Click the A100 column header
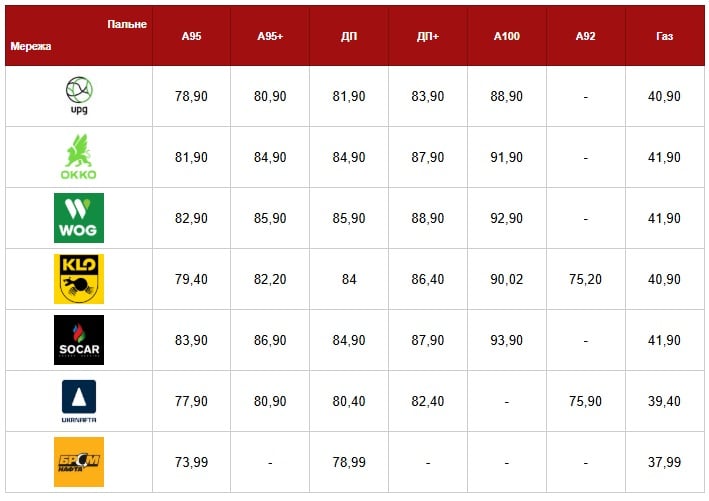Screen dimensions: 709x501 coord(506,36)
